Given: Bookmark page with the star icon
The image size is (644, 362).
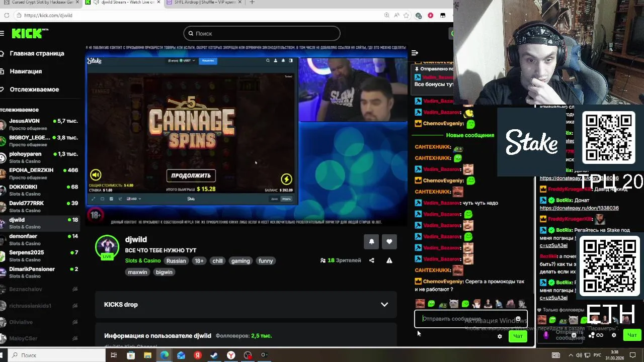Looking at the screenshot, I should (406, 15).
